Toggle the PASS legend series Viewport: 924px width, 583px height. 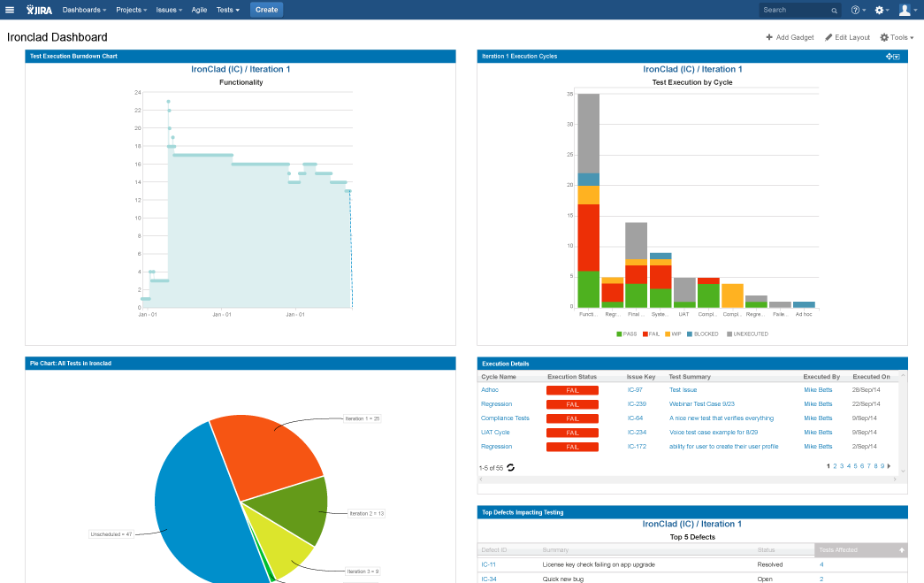pos(626,334)
